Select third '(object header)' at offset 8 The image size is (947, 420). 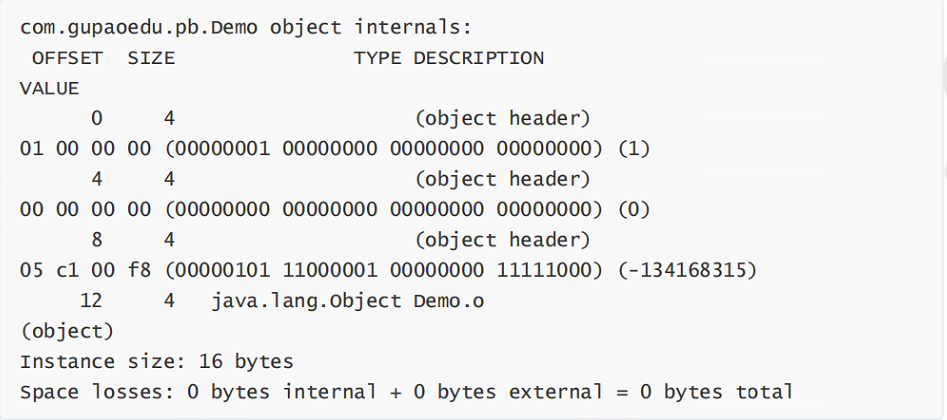502,240
